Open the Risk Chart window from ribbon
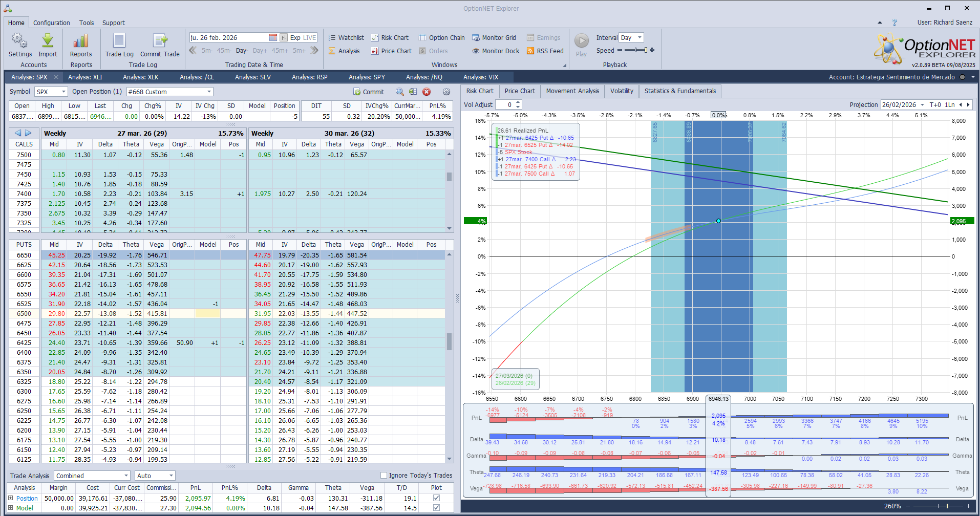980x516 pixels. click(x=390, y=37)
